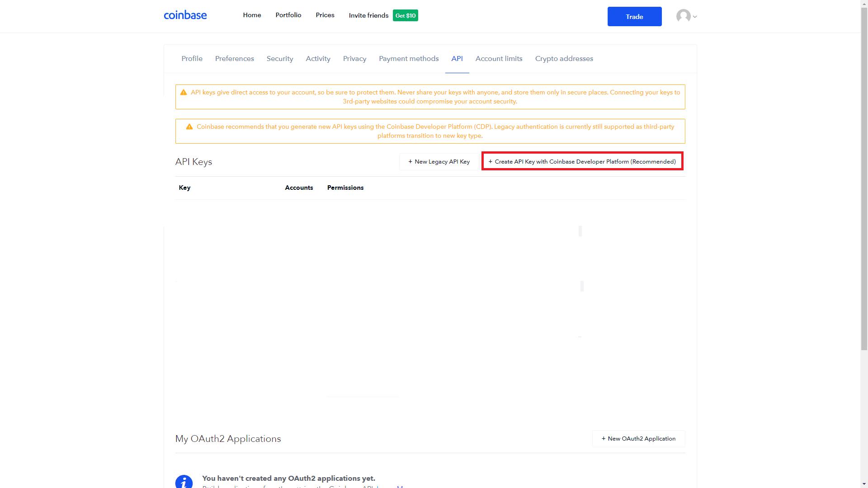Click New OAuth2 Application button

638,439
